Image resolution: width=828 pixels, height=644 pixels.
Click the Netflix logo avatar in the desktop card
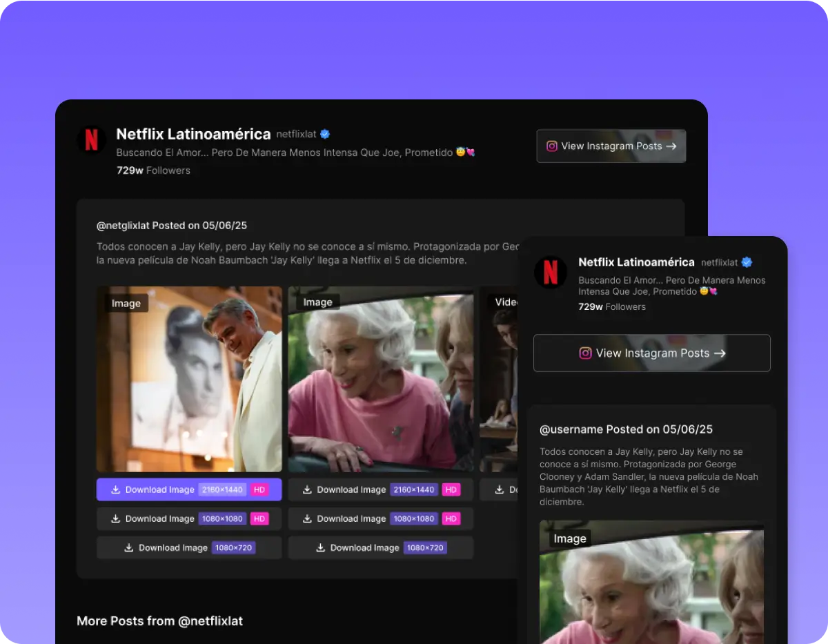click(x=91, y=140)
